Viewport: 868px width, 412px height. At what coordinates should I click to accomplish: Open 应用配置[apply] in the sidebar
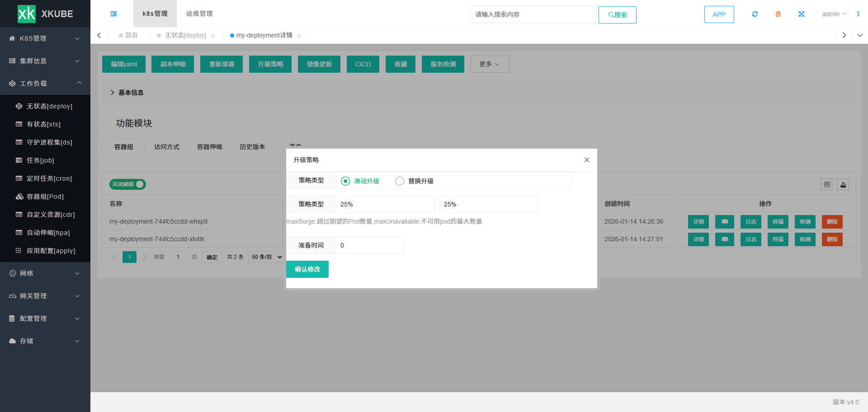coord(45,251)
